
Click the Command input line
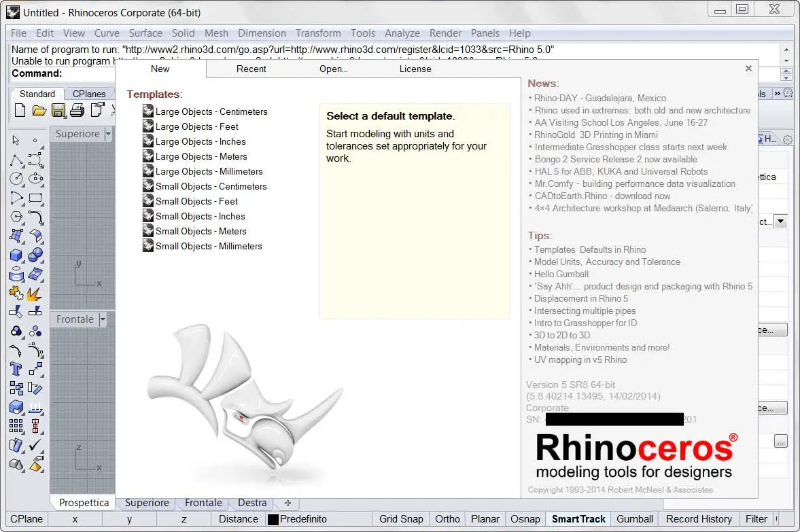click(63, 73)
